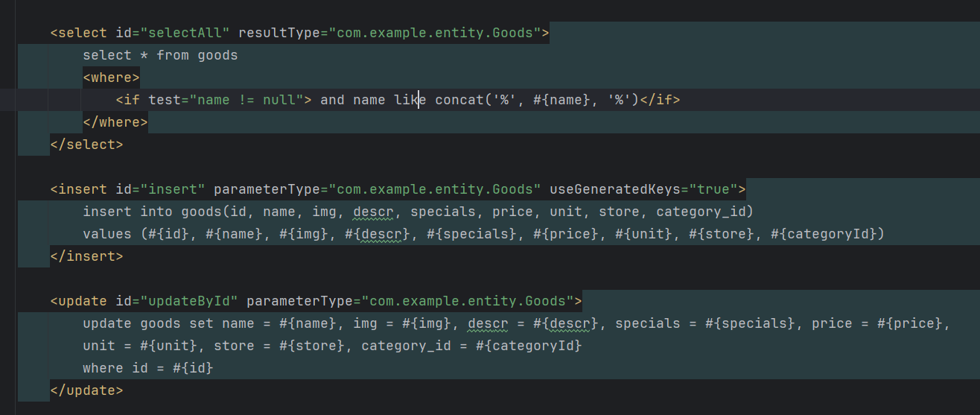This screenshot has width=980, height=415.
Task: Click the opening <where> tag
Action: 111,77
